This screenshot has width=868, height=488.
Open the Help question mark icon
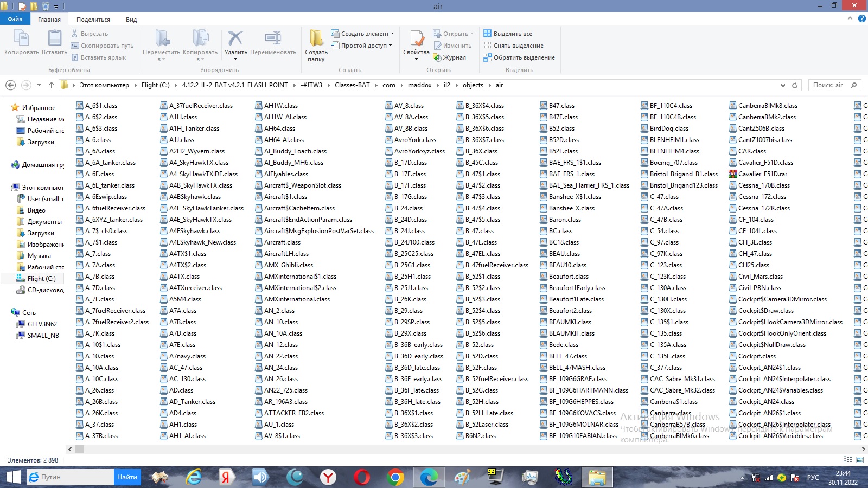[861, 19]
